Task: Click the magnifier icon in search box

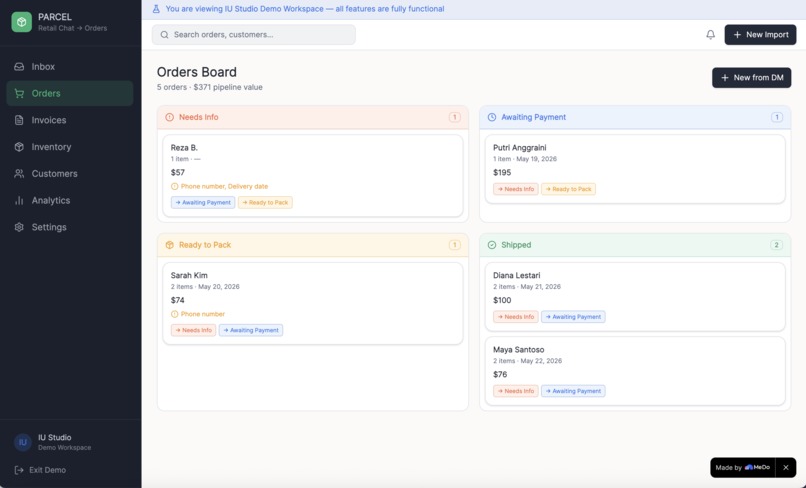Action: (164, 34)
